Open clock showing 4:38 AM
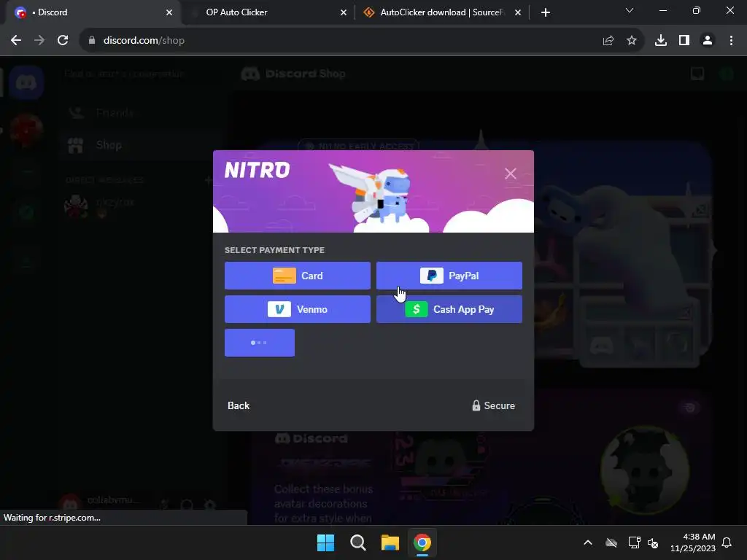Screen dimensions: 747x560 pos(693,542)
